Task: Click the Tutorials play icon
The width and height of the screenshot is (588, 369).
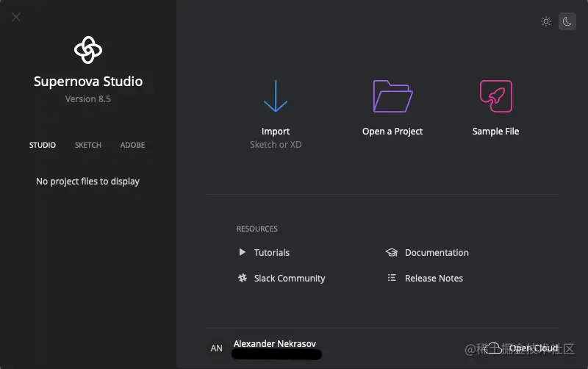Action: [x=243, y=252]
